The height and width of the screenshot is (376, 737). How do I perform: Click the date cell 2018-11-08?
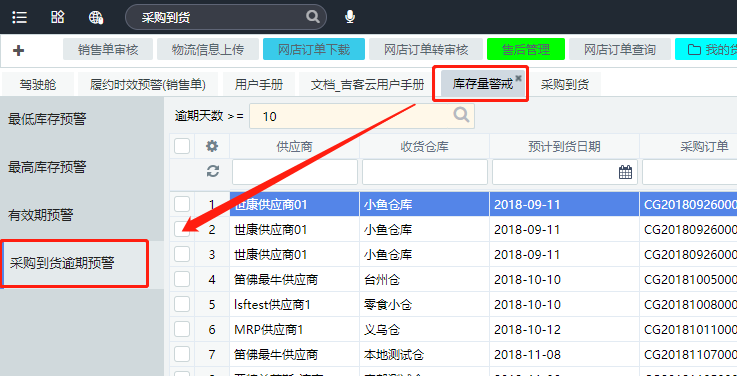pyautogui.click(x=565, y=354)
